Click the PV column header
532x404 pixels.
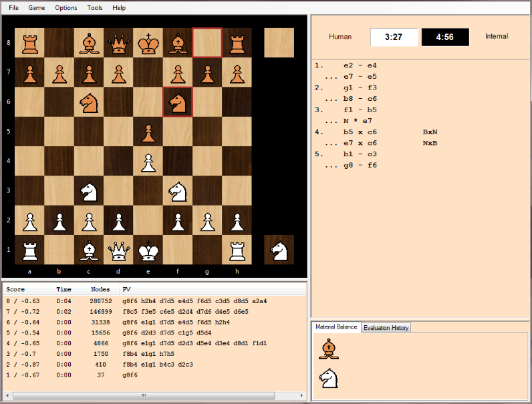(x=213, y=289)
